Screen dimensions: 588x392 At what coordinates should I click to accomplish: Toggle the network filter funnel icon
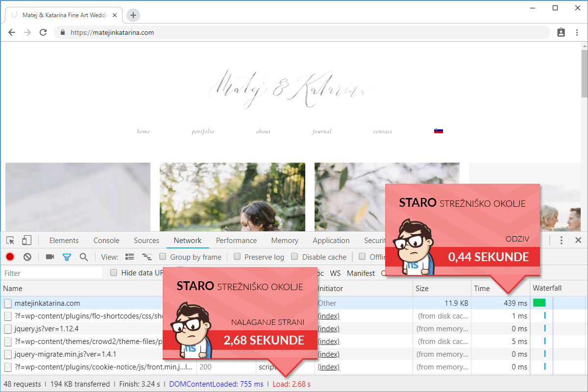pyautogui.click(x=67, y=257)
